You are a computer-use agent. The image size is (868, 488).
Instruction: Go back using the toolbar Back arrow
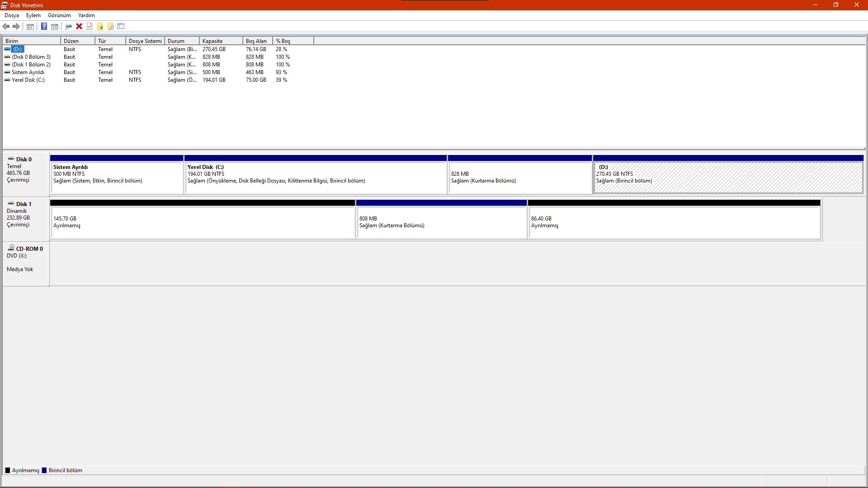click(x=6, y=26)
